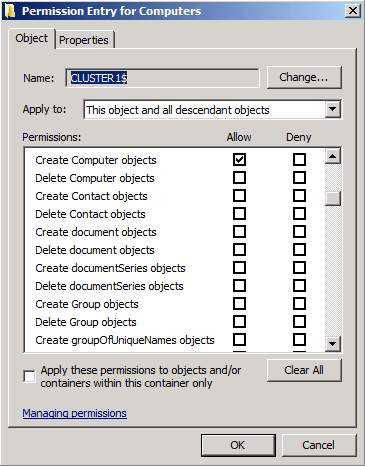Check Allow for Delete Computer objects

(x=239, y=178)
